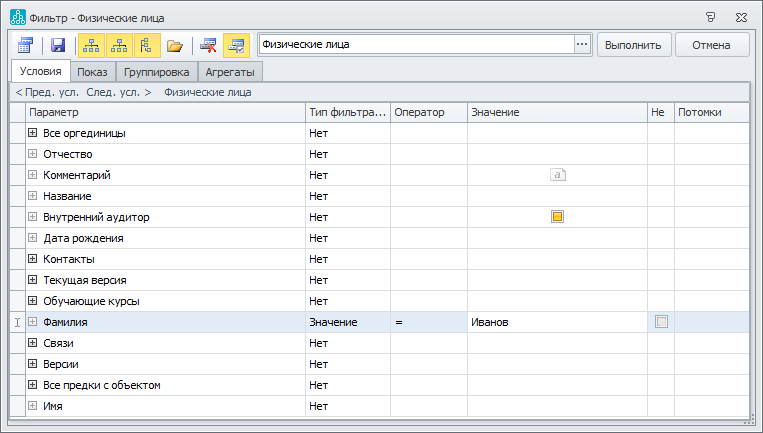
Task: Toggle the highlighted filter check icon
Action: [237, 45]
